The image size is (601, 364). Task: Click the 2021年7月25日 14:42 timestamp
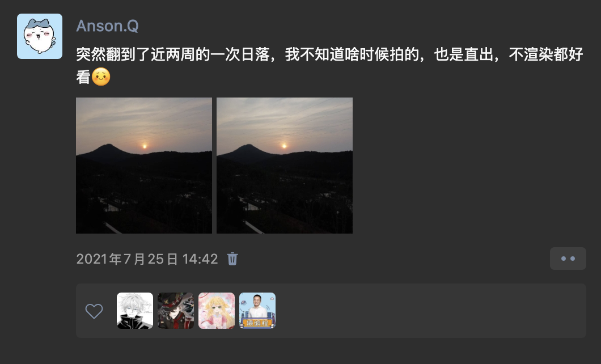(147, 259)
